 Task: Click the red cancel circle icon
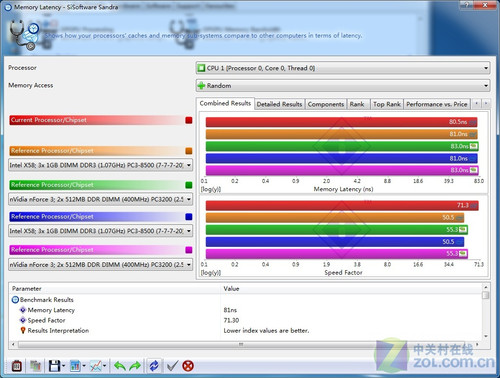(188, 366)
